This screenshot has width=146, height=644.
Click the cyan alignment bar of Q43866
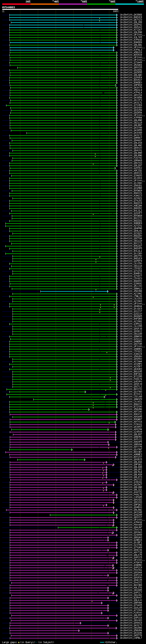pos(63,15)
